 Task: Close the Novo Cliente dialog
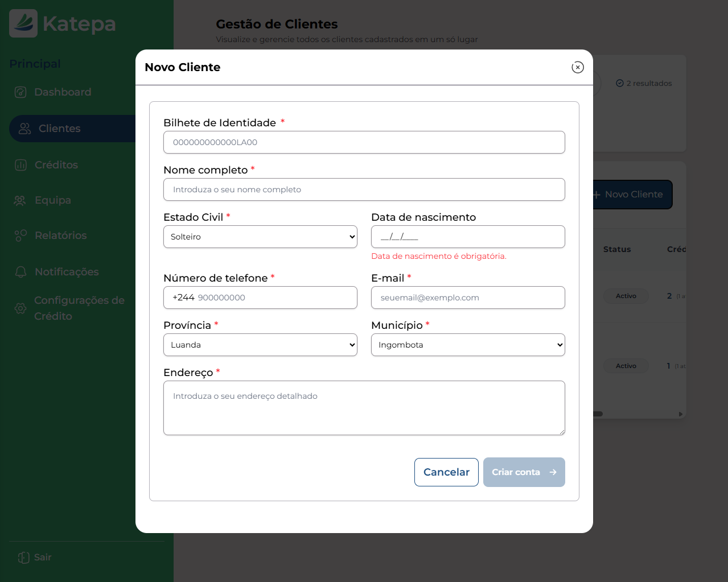pyautogui.click(x=578, y=67)
